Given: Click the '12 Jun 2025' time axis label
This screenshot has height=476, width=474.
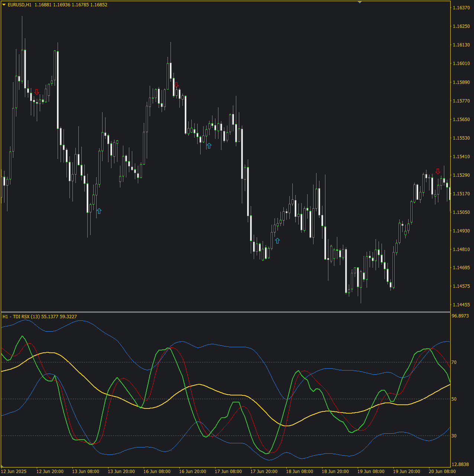Looking at the screenshot, I should (14, 472).
